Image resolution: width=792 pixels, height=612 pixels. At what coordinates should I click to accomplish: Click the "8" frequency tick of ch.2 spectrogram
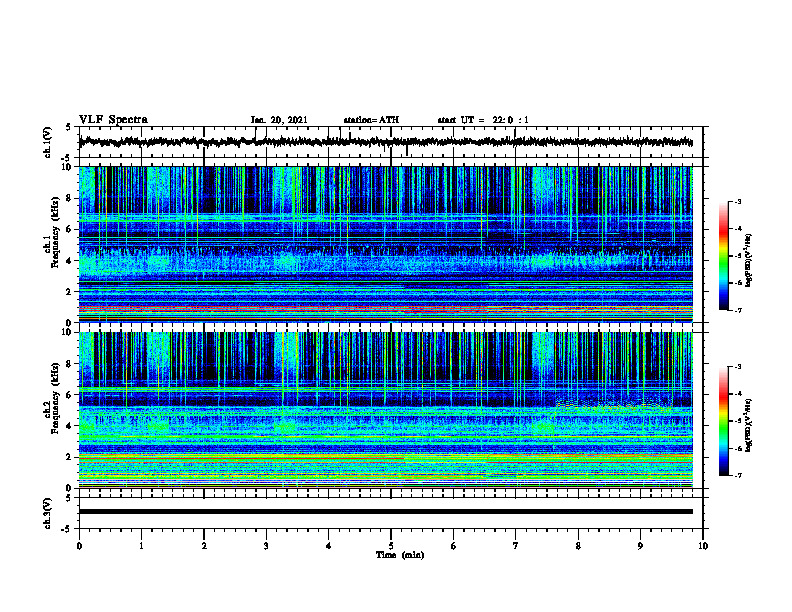[x=71, y=364]
